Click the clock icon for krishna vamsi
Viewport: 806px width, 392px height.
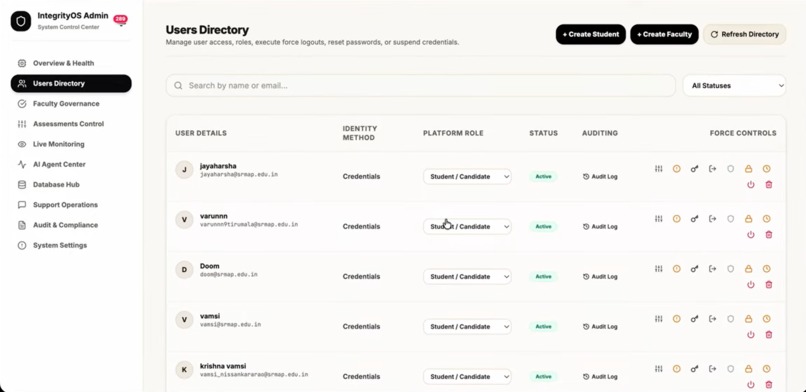(x=766, y=368)
